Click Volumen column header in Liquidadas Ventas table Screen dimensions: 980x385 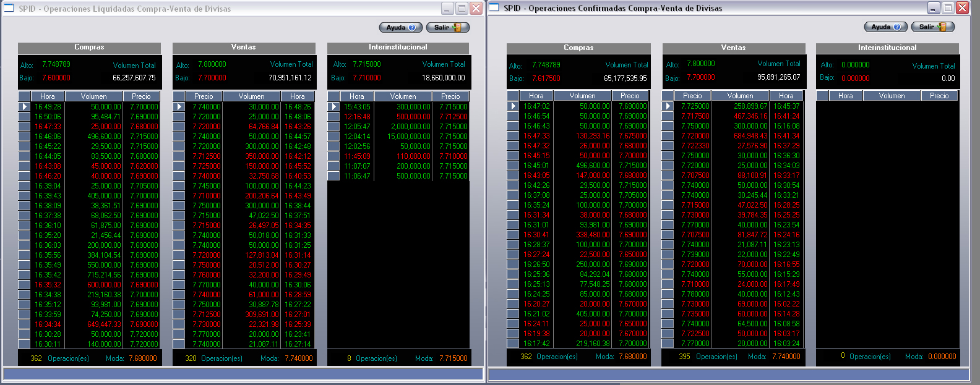[x=251, y=96]
